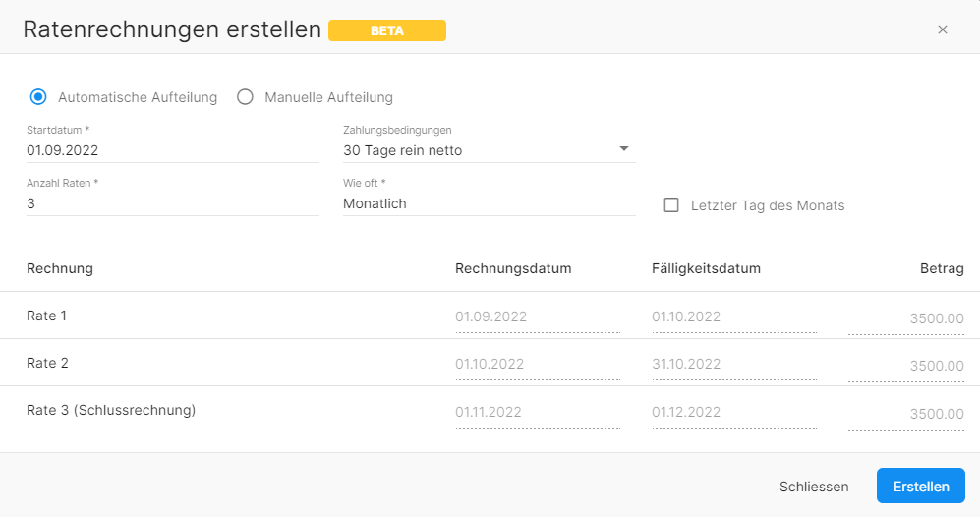Click Rate 3 Fälligkeitsdatum 01.12.2022 field
This screenshot has width=980, height=517.
click(733, 412)
